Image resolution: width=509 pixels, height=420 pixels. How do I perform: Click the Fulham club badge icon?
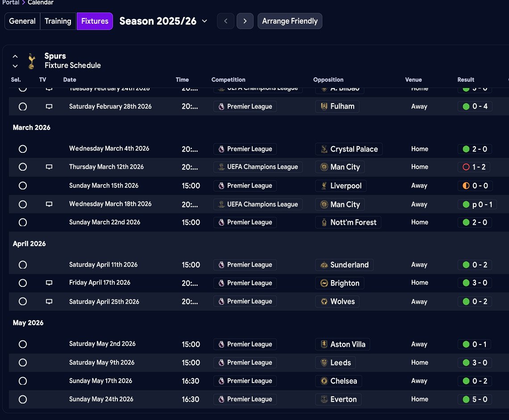[x=324, y=106]
